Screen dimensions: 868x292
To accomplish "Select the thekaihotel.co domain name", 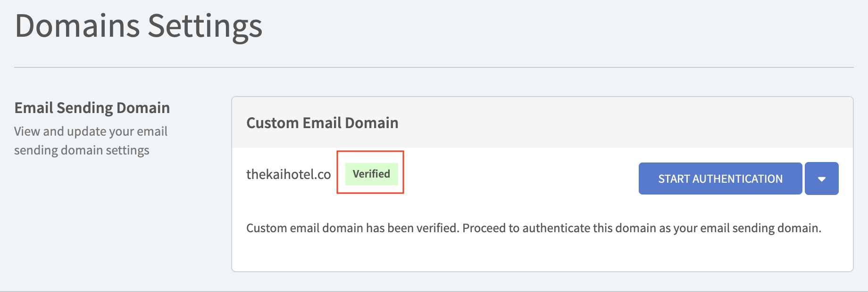I will pos(288,175).
